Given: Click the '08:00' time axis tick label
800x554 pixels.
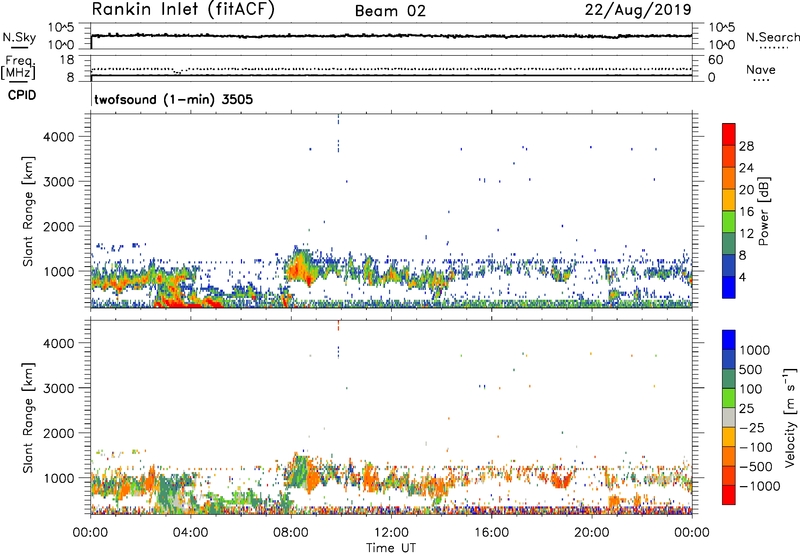Looking at the screenshot, I should [291, 533].
